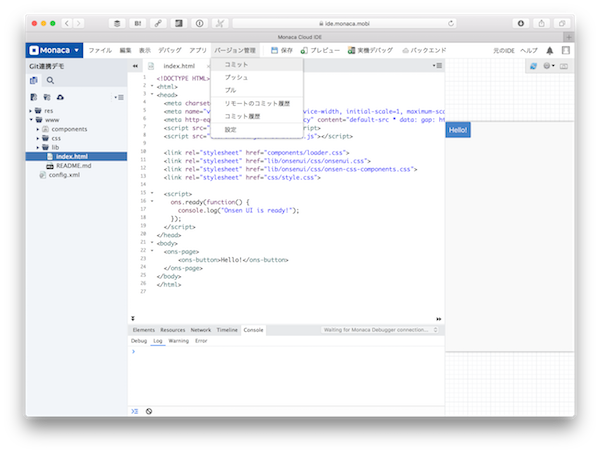Choose プル from the version menu
Image resolution: width=600 pixels, height=453 pixels.
pyautogui.click(x=257, y=90)
